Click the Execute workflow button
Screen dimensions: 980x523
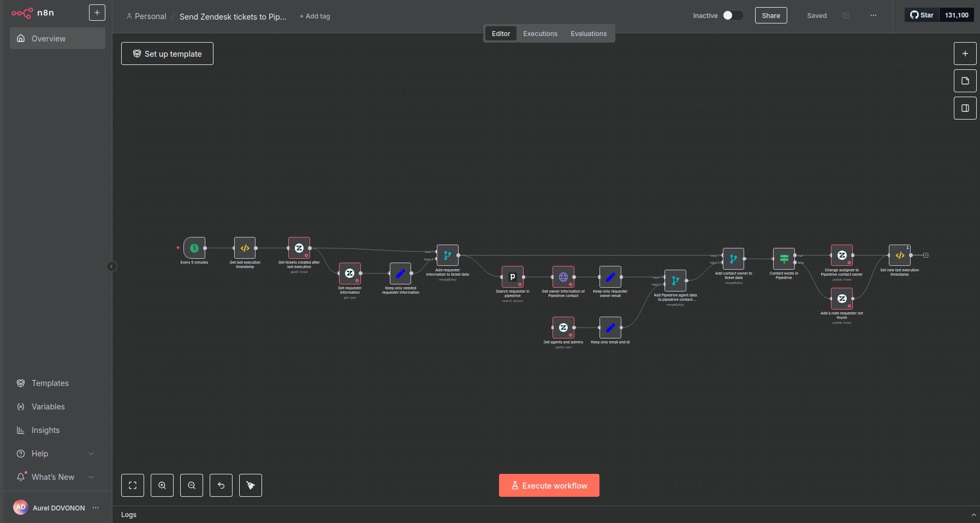pyautogui.click(x=549, y=485)
